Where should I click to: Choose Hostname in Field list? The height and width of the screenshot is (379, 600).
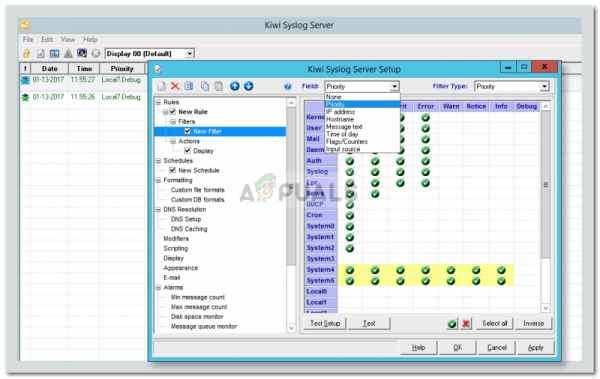[363, 119]
